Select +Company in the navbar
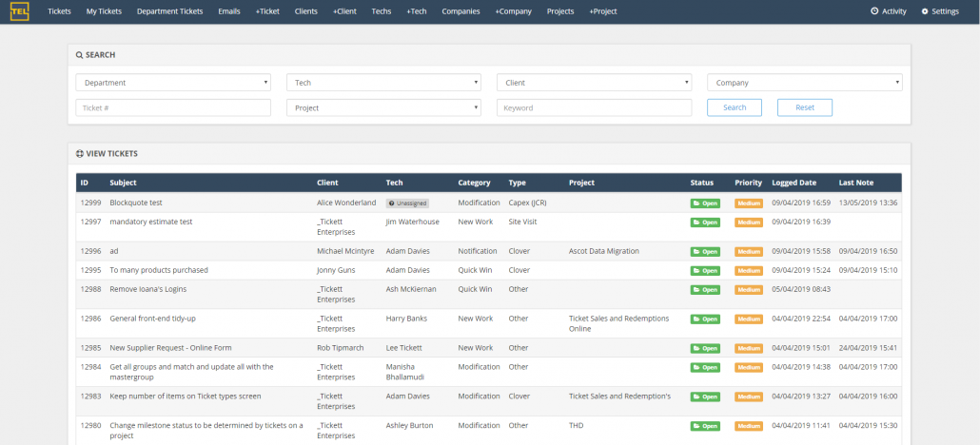 point(513,11)
